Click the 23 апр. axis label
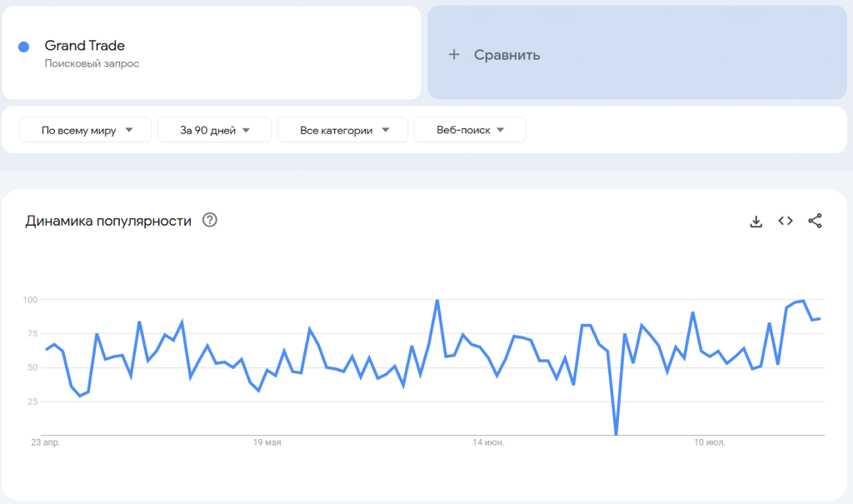The image size is (853, 504). click(x=46, y=442)
